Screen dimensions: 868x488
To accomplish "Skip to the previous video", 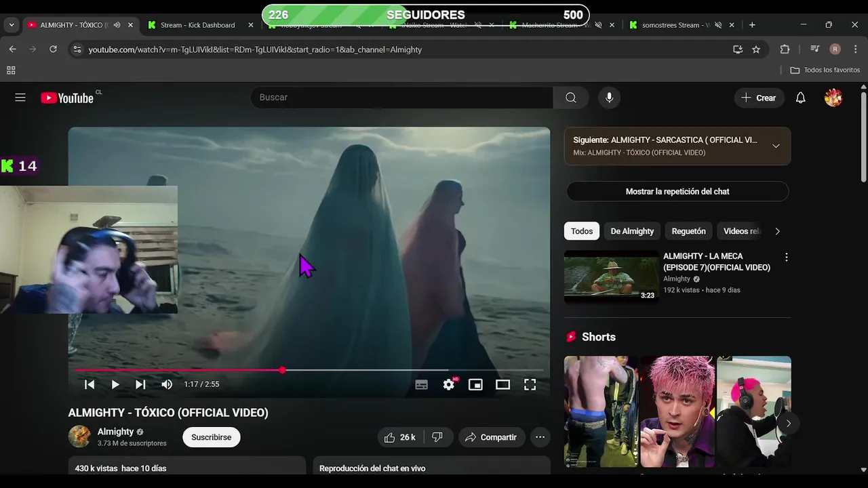I will pos(90,384).
